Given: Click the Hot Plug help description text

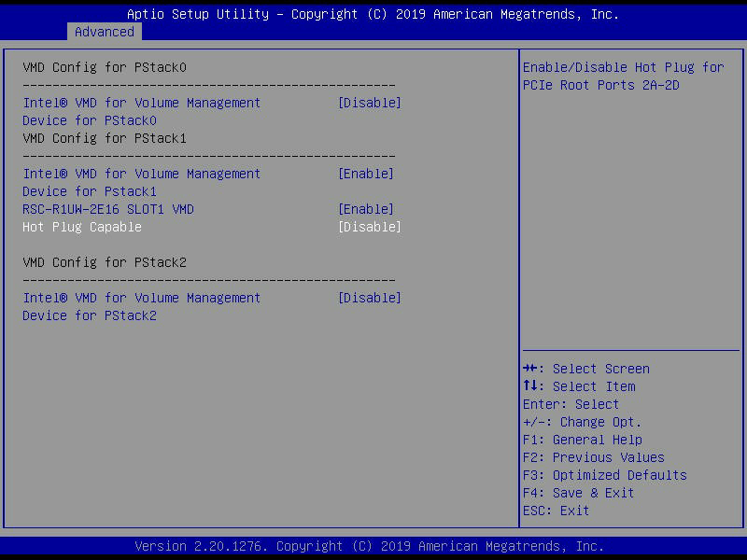Looking at the screenshot, I should 623,77.
